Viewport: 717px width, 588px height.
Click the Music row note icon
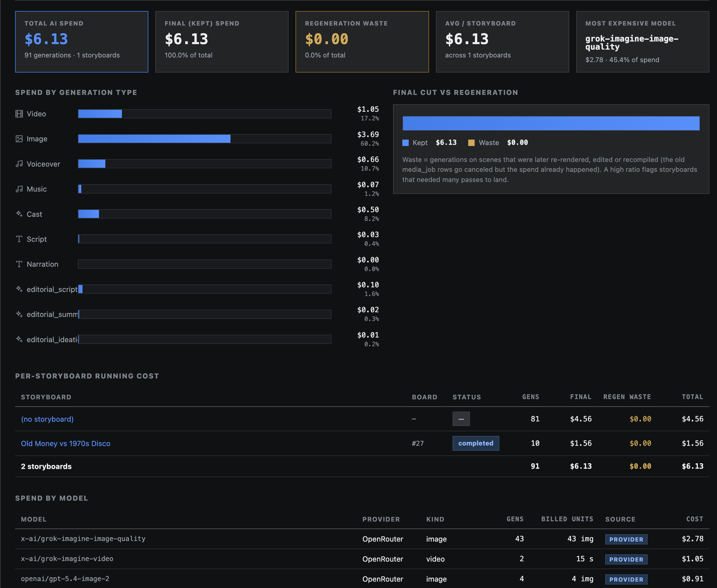[19, 189]
